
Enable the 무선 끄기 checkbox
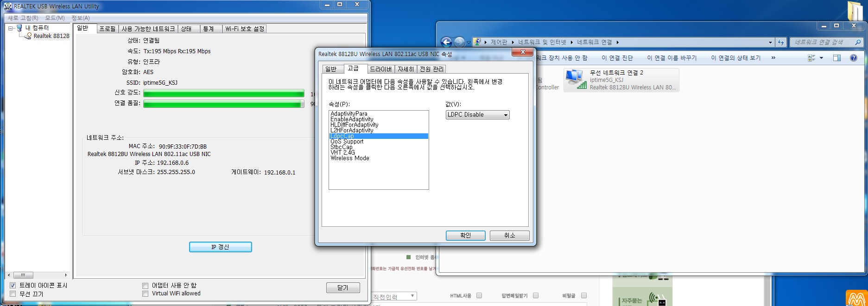pyautogui.click(x=13, y=294)
